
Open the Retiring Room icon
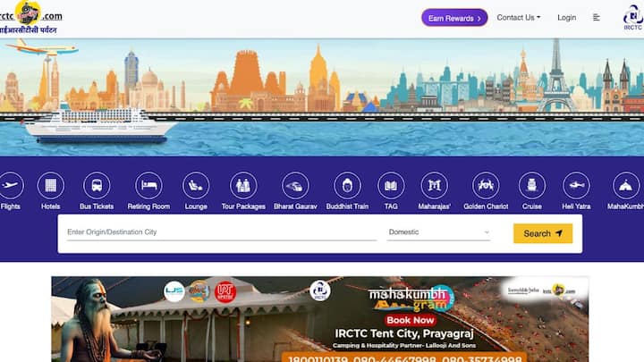[x=148, y=186]
